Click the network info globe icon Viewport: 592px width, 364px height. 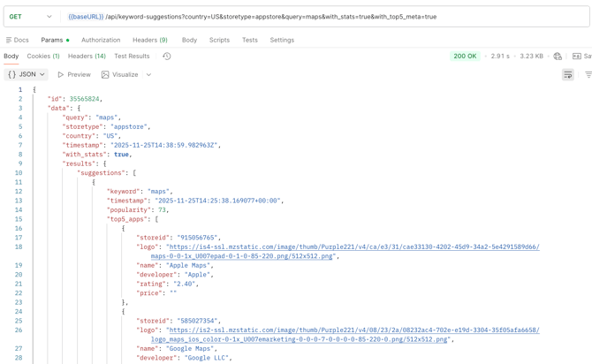coord(558,57)
